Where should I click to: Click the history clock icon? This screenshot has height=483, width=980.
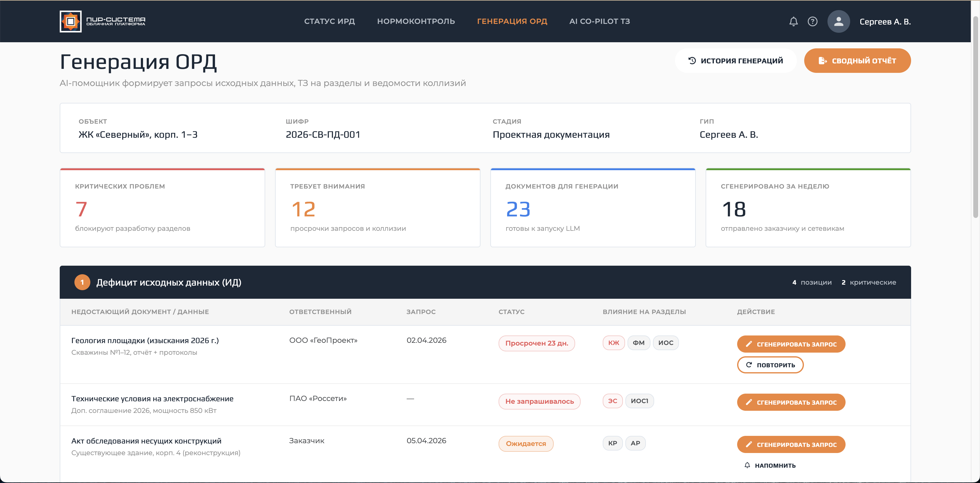point(692,61)
